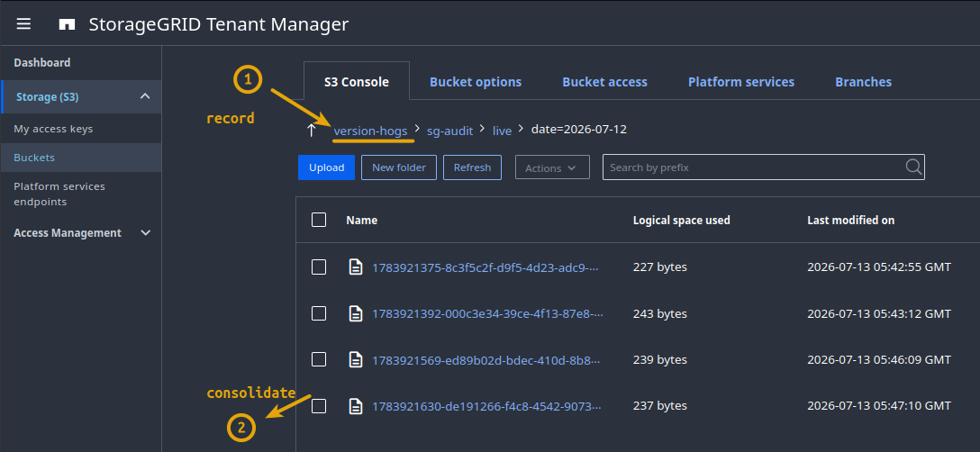This screenshot has width=980, height=452.
Task: Click the search magnifier icon
Action: [913, 167]
